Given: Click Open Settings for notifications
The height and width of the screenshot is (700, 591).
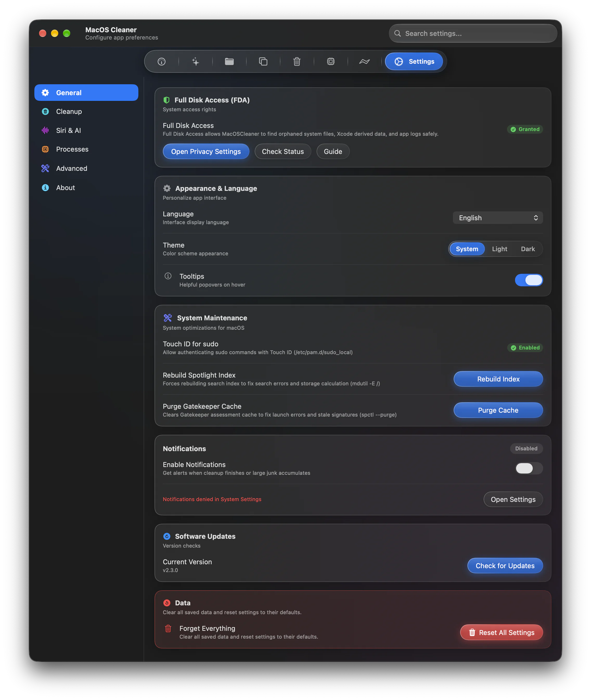Looking at the screenshot, I should [513, 500].
